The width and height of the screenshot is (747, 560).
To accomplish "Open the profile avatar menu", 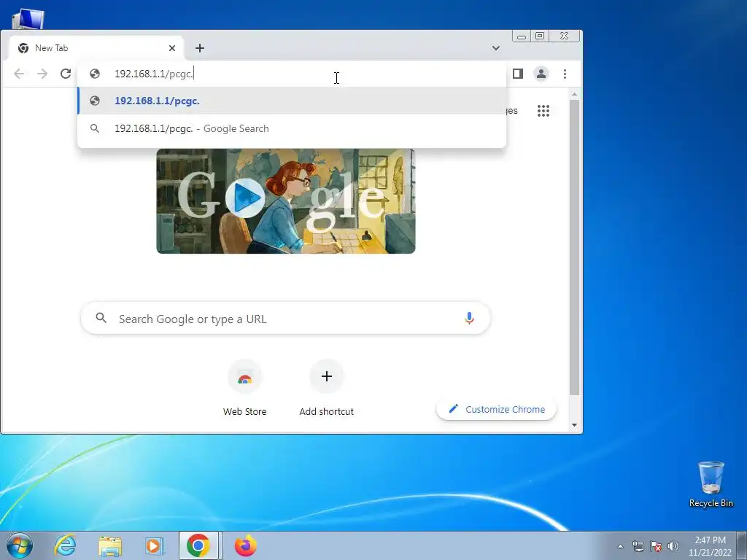I will [541, 74].
